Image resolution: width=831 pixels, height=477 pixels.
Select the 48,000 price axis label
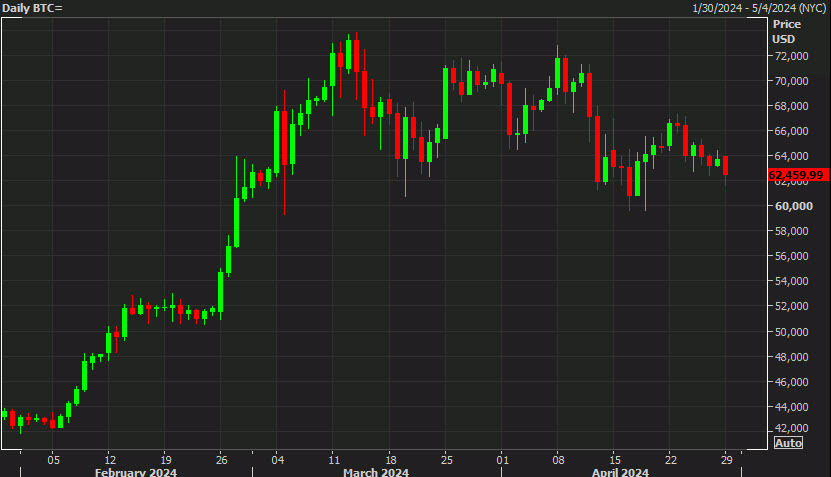coord(791,357)
